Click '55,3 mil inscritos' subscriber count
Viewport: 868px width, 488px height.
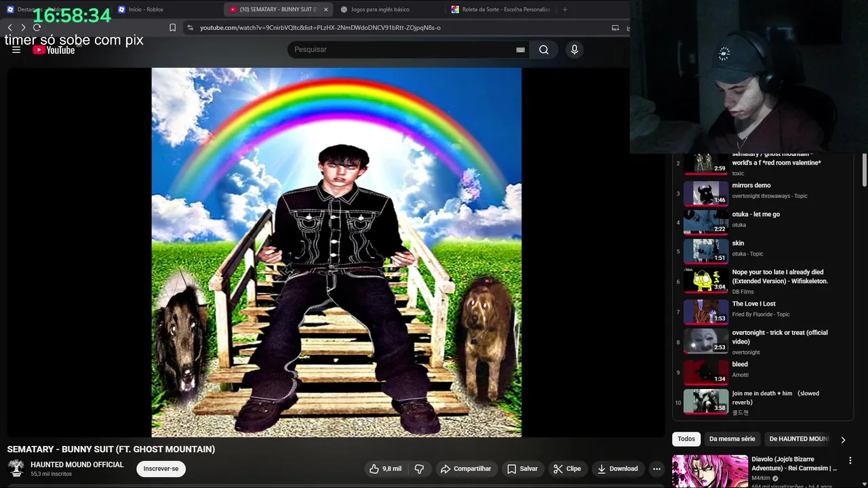click(x=51, y=474)
